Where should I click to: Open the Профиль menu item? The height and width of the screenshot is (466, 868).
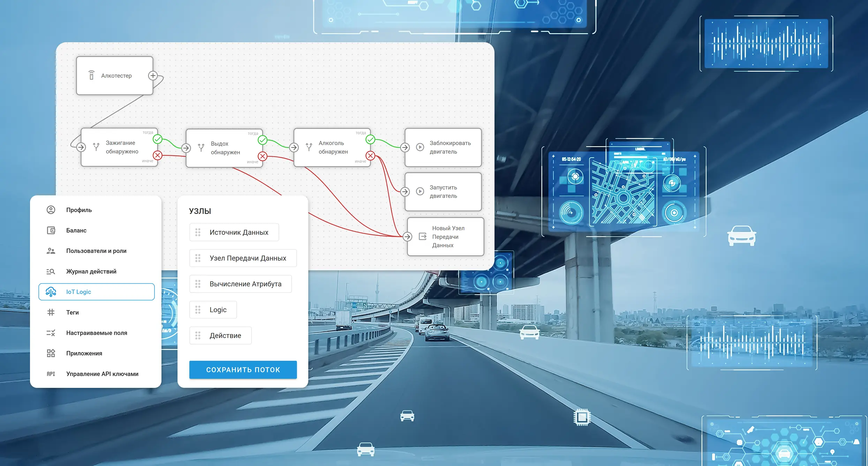click(79, 210)
